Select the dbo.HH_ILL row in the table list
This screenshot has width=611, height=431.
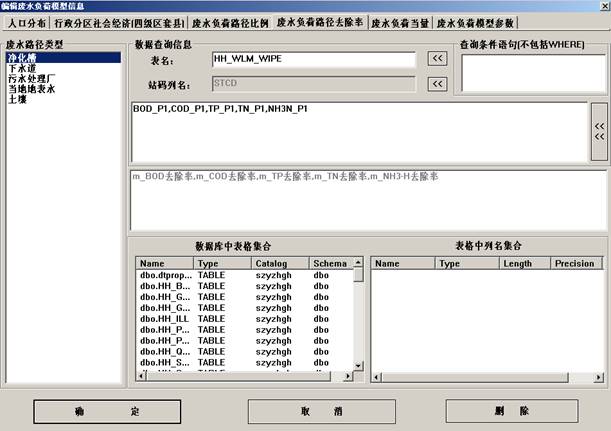pos(161,318)
